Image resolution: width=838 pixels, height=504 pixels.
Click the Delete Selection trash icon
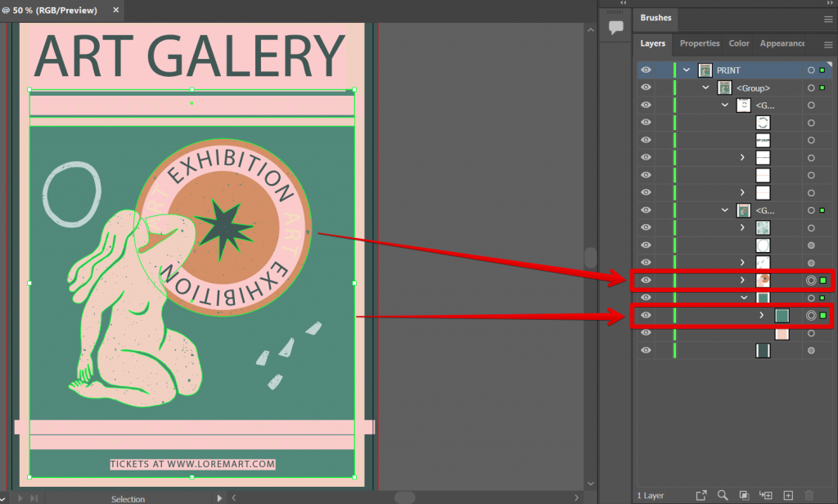809,495
